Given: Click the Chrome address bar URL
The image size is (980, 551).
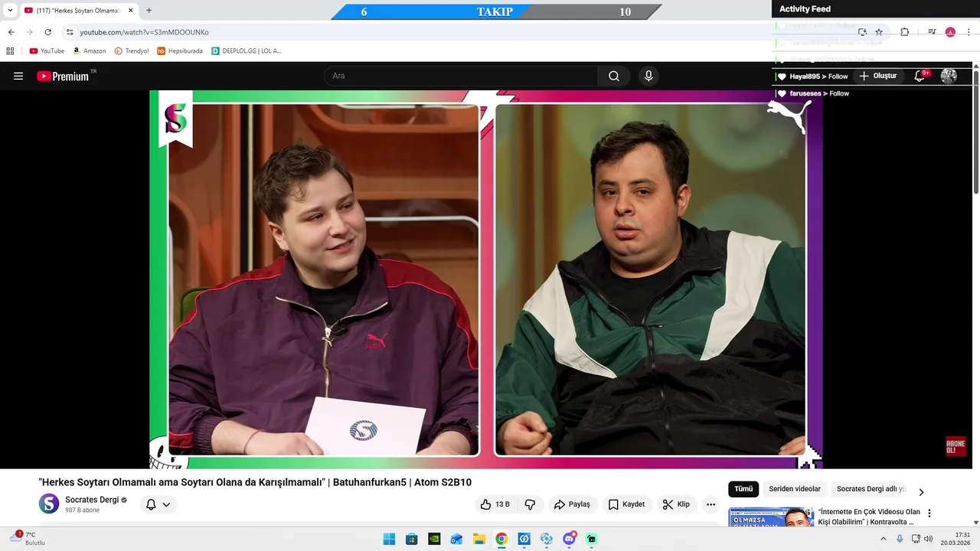Looking at the screenshot, I should [144, 32].
